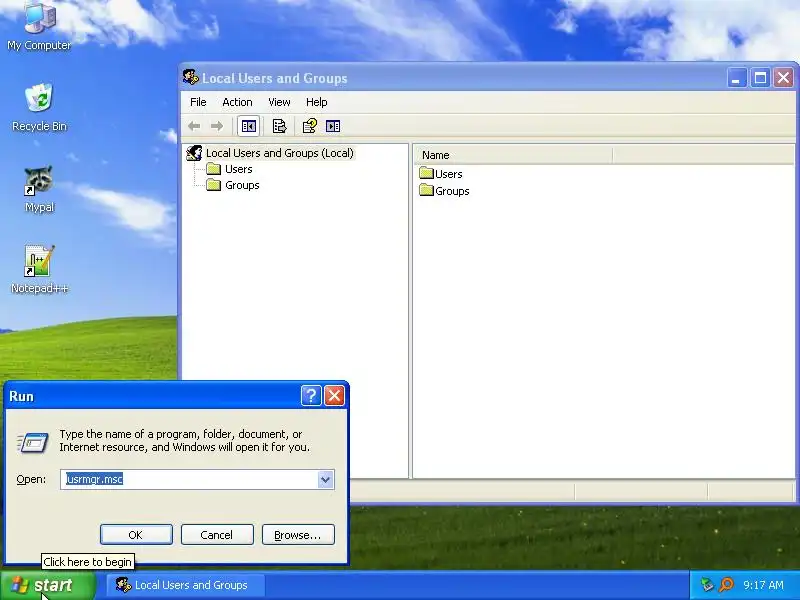Click the Safely Remove Hardware tray icon
800x600 pixels.
tap(707, 584)
